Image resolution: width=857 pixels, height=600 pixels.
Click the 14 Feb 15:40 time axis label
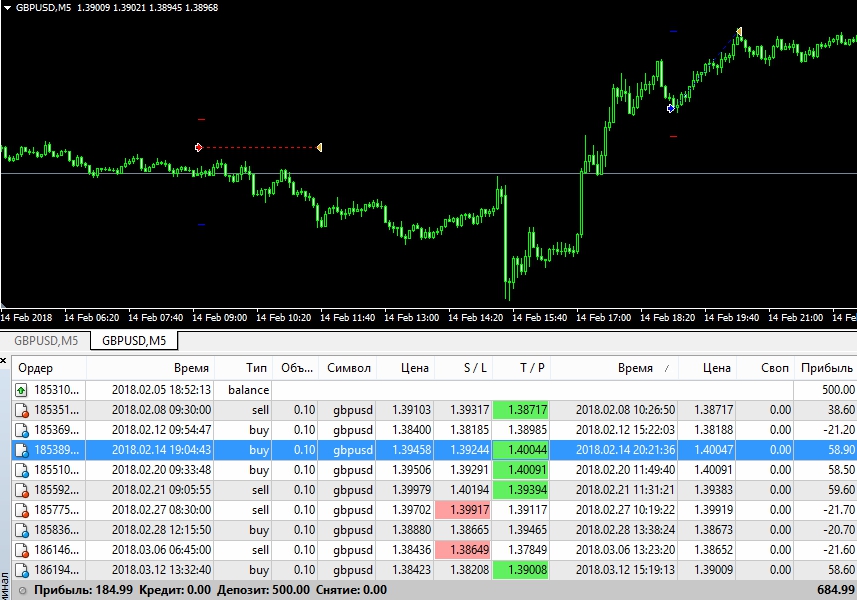(x=539, y=317)
